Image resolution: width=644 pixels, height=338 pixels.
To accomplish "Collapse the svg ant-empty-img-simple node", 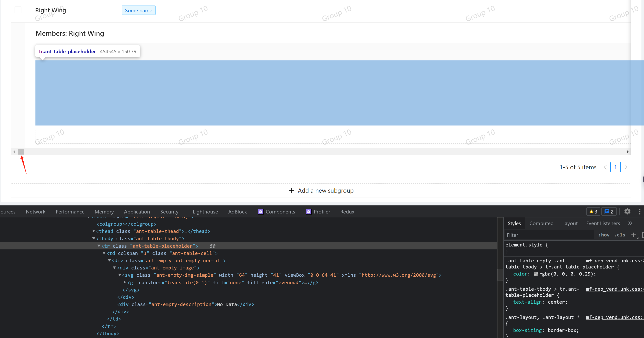I will click(x=120, y=275).
